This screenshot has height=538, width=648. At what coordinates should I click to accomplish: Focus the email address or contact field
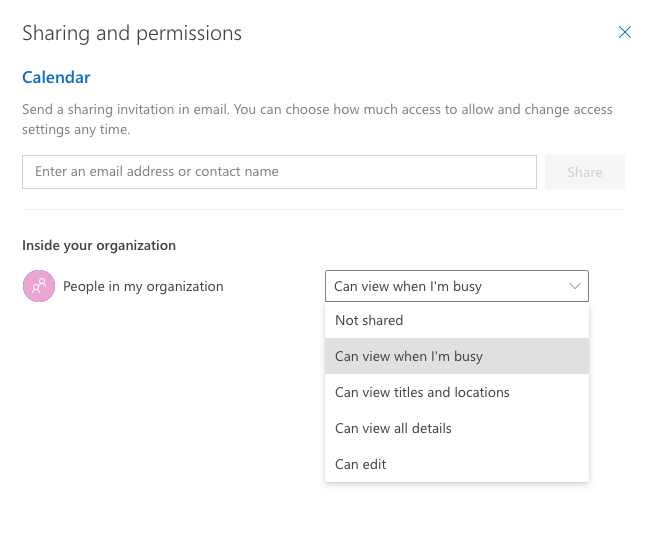tap(279, 172)
